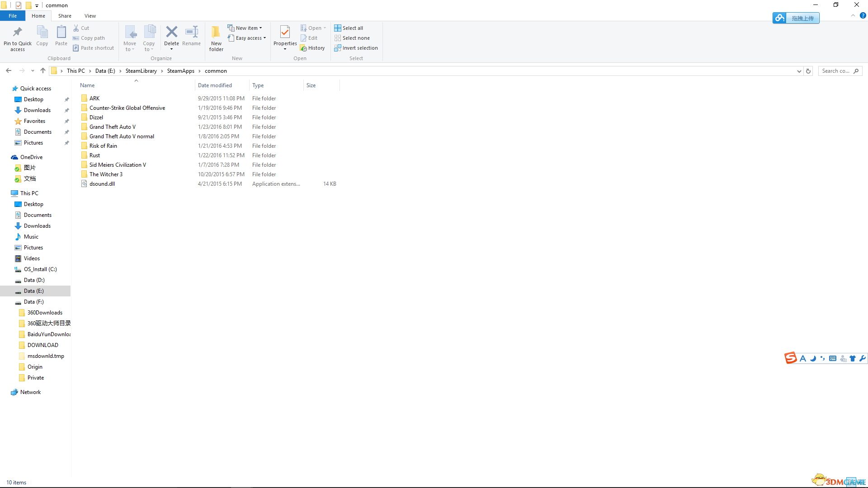Open the Copy to menu
The height and width of the screenshot is (488, 868).
point(149,38)
